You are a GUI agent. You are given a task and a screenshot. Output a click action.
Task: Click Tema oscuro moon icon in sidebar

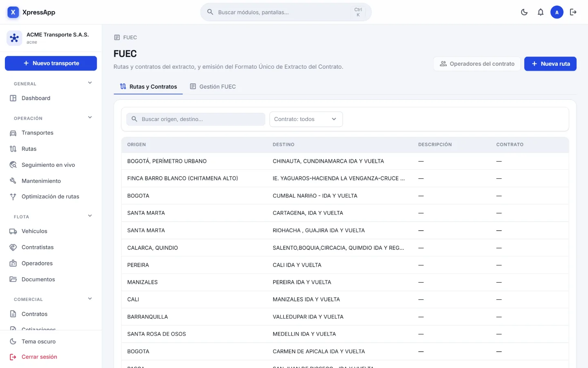[x=13, y=341]
